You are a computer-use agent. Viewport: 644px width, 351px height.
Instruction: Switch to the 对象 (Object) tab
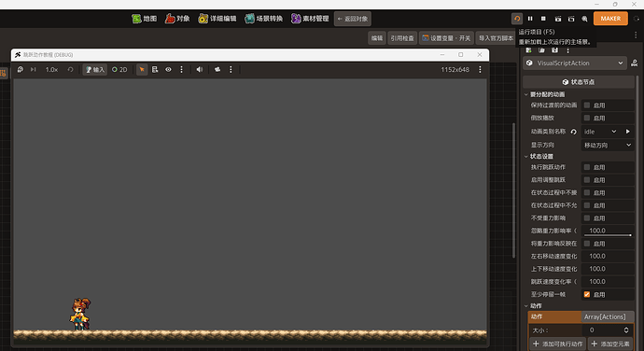point(177,19)
